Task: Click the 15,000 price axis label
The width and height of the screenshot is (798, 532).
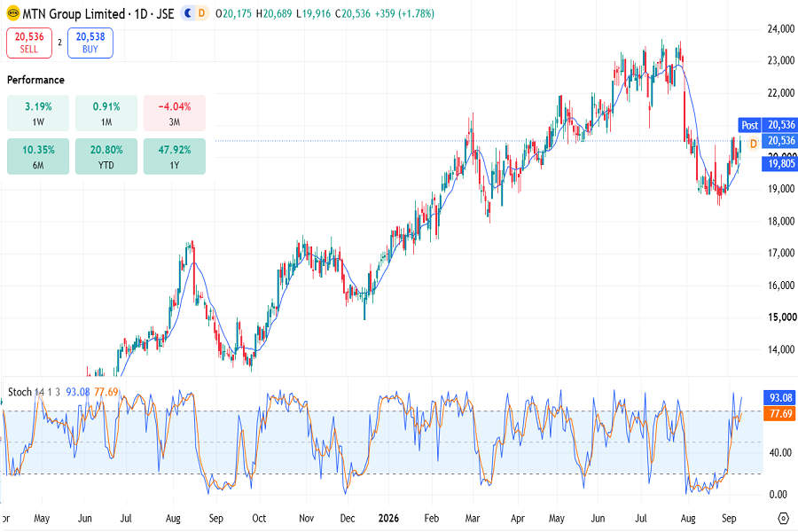Action: [782, 317]
